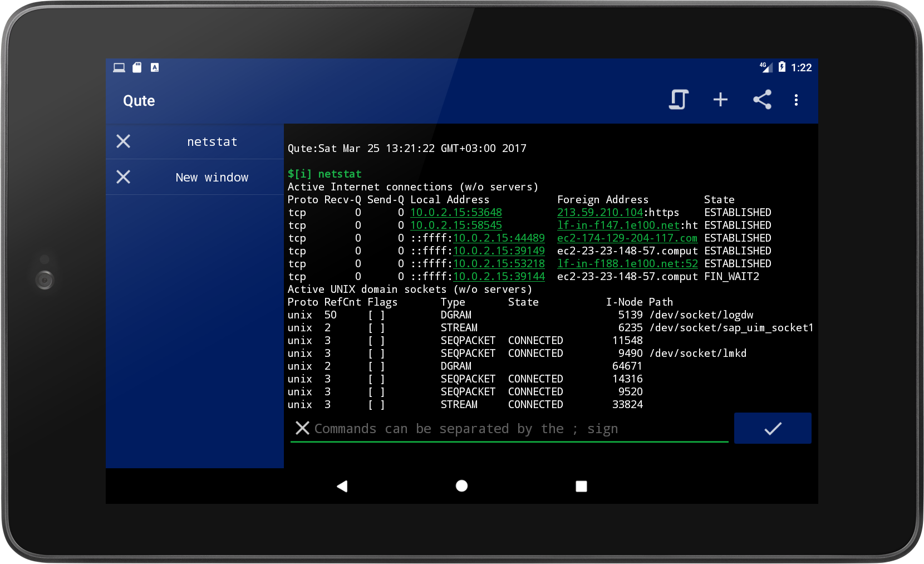Open the script snippets icon in the toolbar
The image size is (924, 564).
(x=678, y=100)
